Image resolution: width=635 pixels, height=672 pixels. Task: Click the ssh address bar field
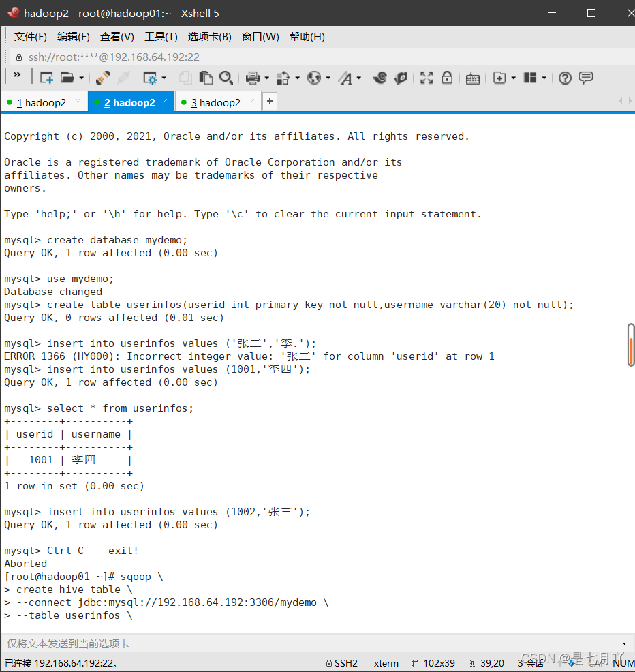coord(322,57)
